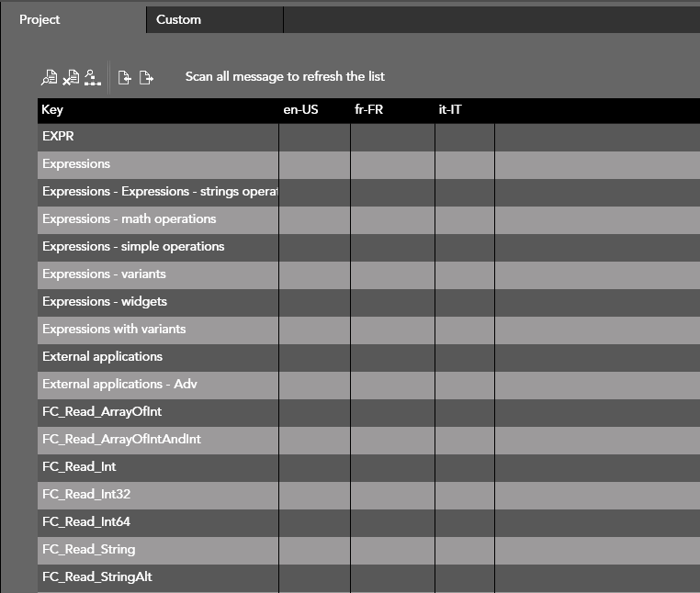Click the scan messages magnifier-document icon
Screen dimensions: 700x593
(x=50, y=78)
